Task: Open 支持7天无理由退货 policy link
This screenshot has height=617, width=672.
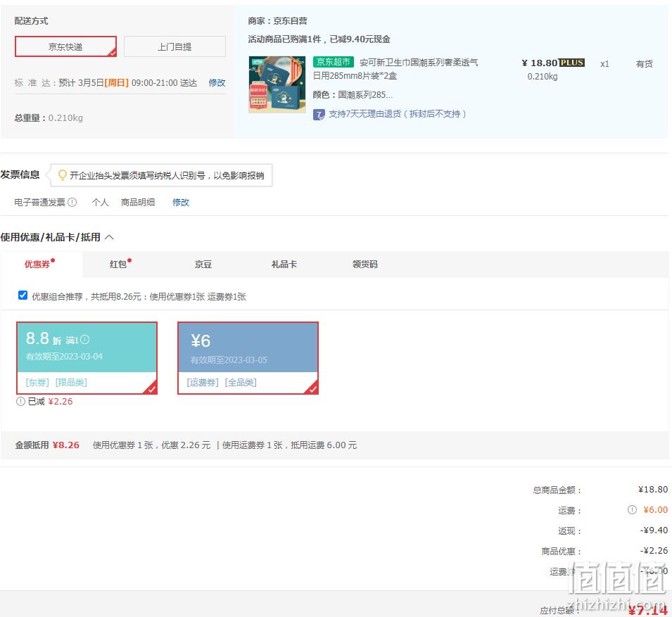Action: click(398, 114)
